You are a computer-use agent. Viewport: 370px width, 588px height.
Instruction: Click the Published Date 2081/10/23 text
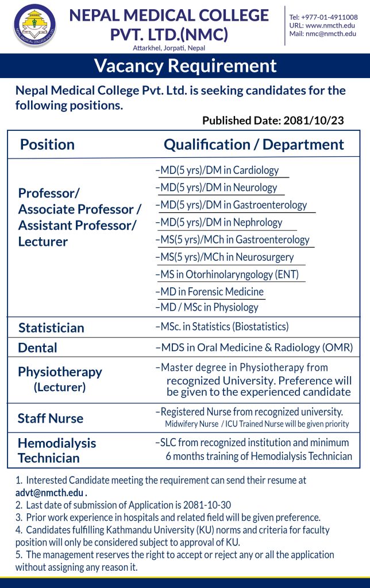[273, 121]
